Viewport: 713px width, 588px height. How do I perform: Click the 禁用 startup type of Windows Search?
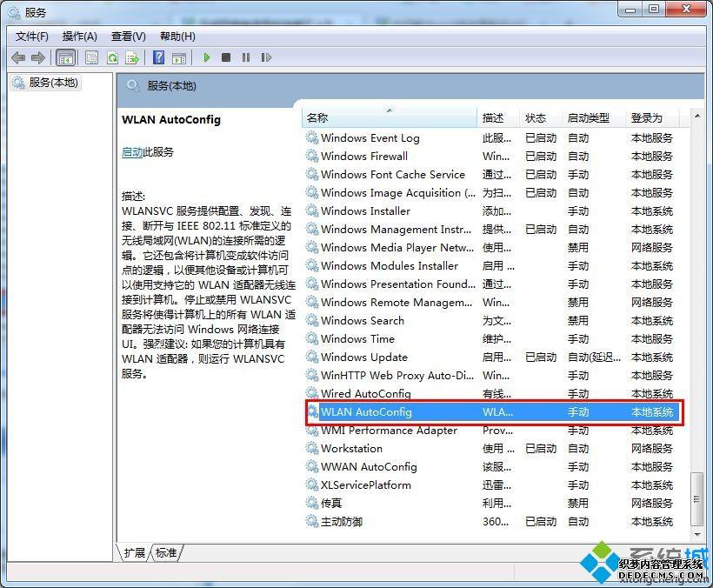click(x=578, y=321)
